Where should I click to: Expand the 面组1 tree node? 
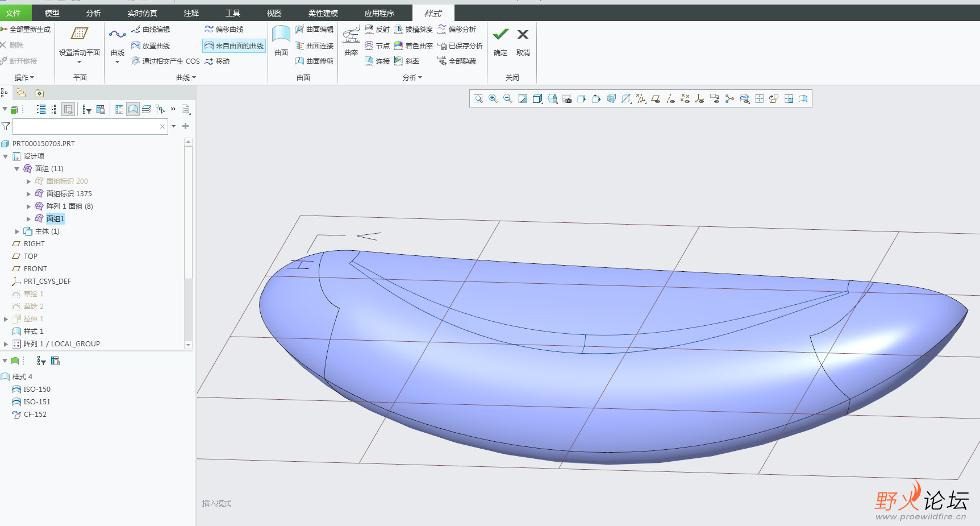(x=28, y=219)
